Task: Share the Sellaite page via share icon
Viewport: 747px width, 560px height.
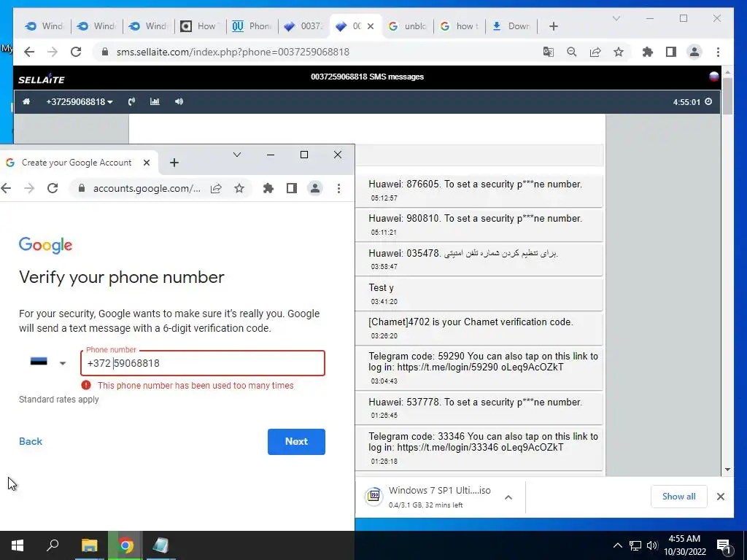Action: tap(595, 52)
